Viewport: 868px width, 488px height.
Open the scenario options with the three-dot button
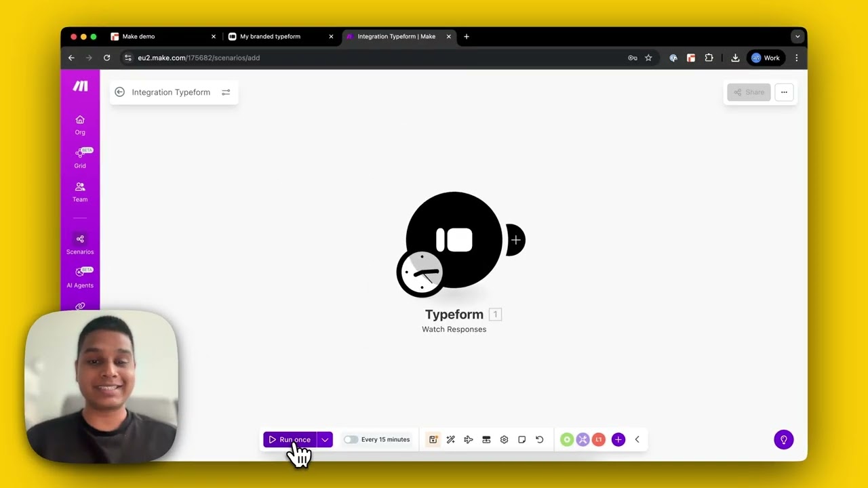[x=784, y=91]
